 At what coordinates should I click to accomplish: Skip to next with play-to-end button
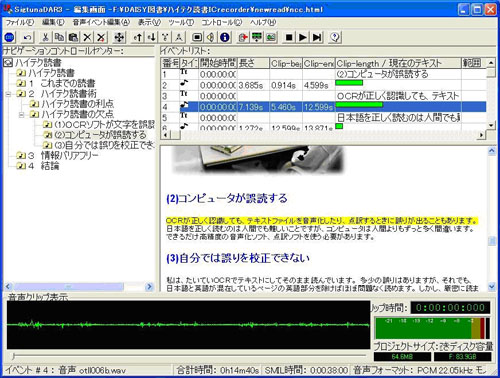click(x=317, y=37)
